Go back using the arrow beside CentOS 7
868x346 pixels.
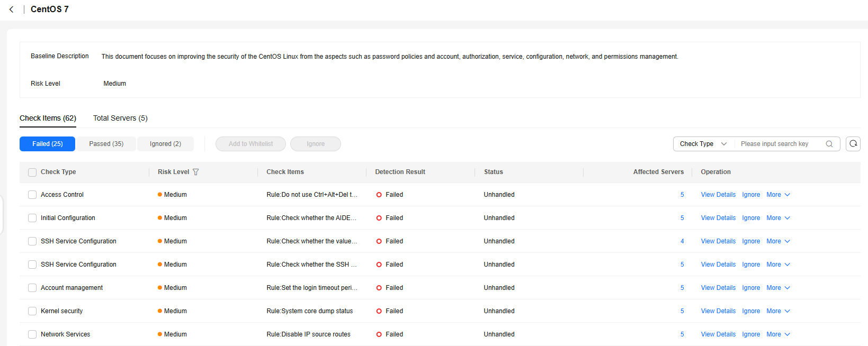pyautogui.click(x=11, y=10)
